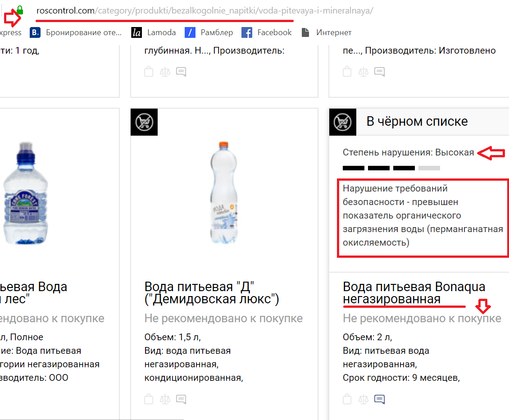Open comments for Bonaqua water
The image size is (509, 420).
[379, 399]
